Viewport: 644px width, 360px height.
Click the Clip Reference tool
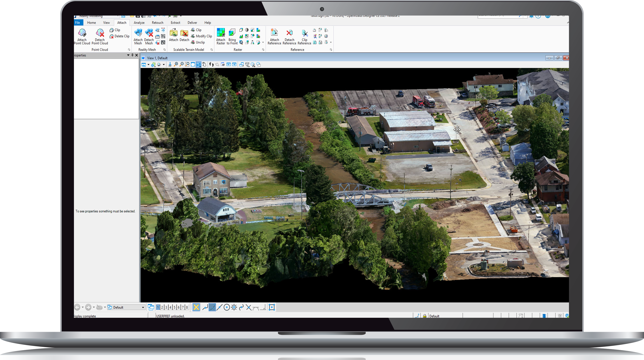305,36
